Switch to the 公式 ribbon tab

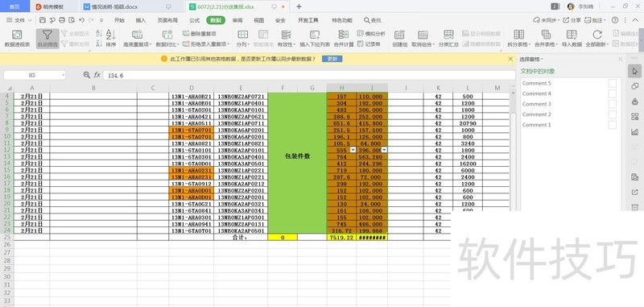coord(195,20)
